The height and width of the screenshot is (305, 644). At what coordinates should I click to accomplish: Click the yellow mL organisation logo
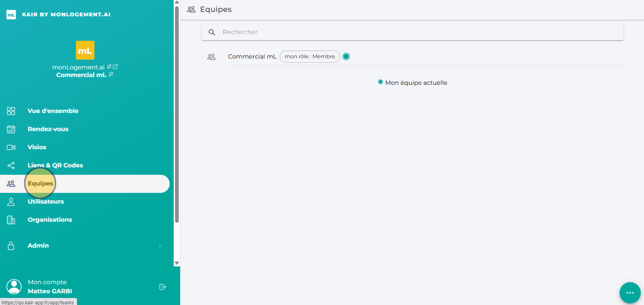85,50
